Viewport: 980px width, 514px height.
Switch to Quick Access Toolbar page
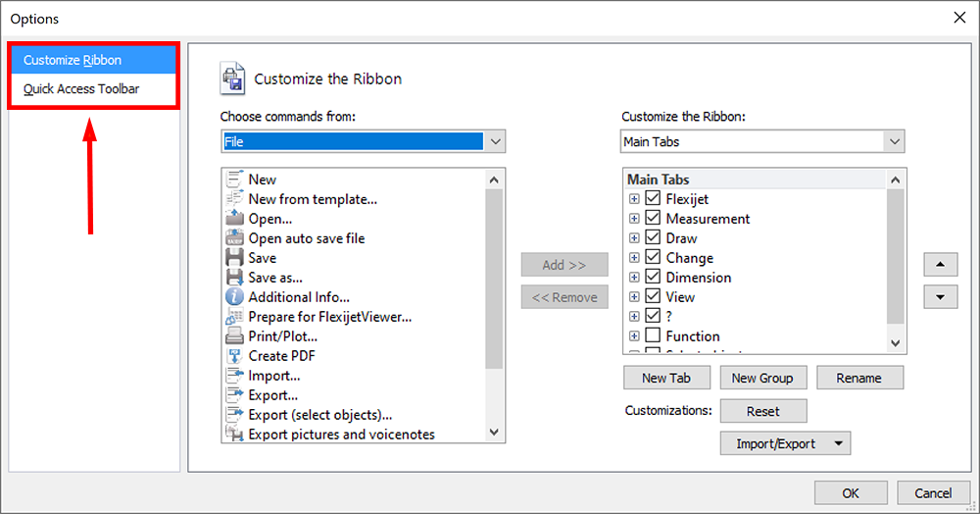pos(94,89)
